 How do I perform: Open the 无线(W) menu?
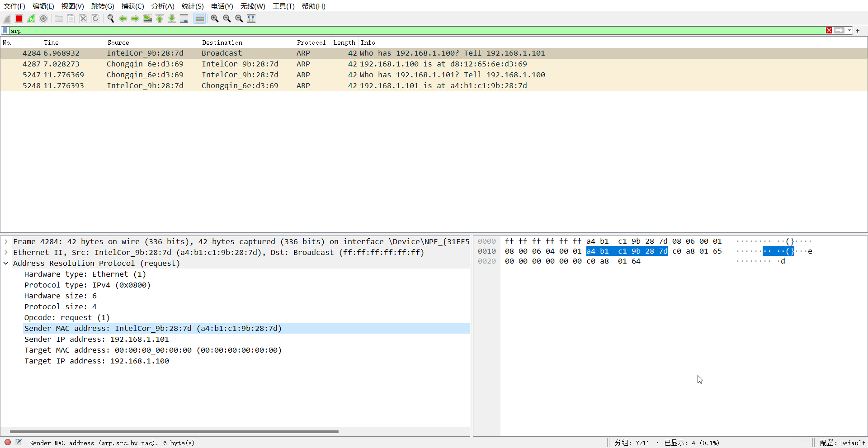pos(253,6)
